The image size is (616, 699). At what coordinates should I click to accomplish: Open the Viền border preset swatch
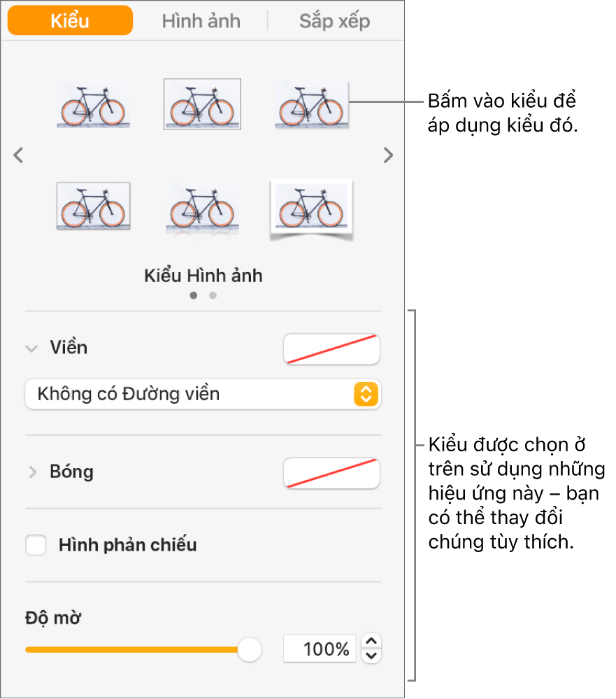click(331, 349)
